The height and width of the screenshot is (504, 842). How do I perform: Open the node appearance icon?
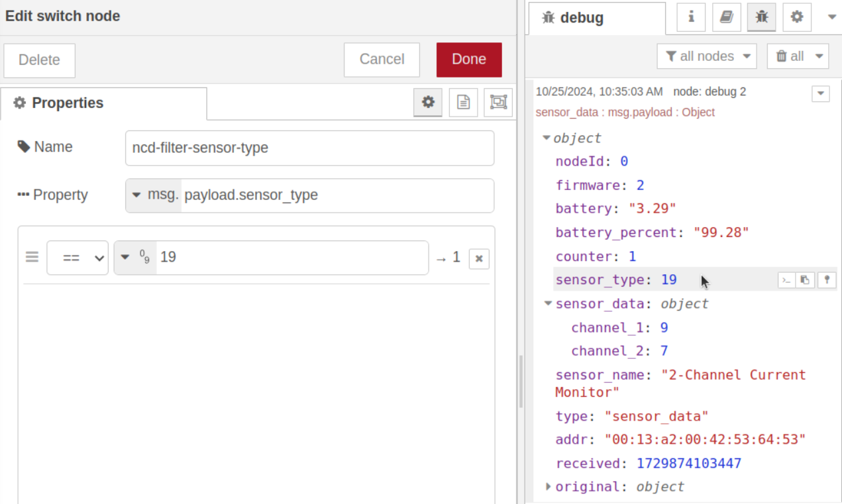point(498,102)
